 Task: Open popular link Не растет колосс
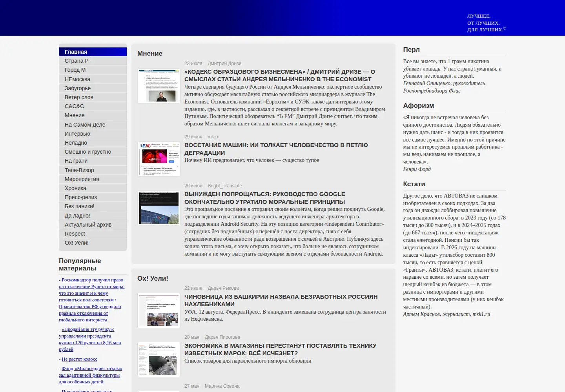[79, 359]
